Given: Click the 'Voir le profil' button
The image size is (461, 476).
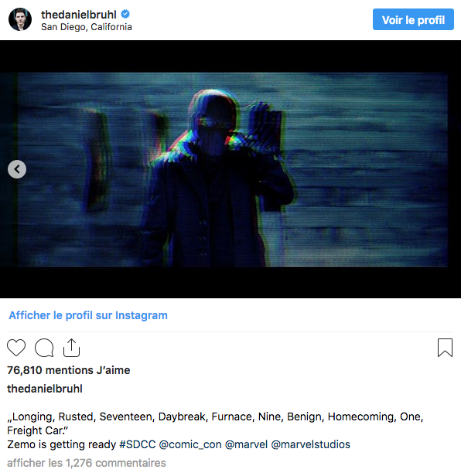Looking at the screenshot, I should tap(413, 19).
